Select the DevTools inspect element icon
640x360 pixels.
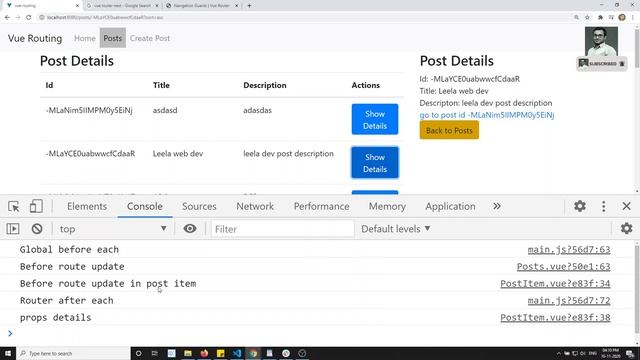coord(13,207)
